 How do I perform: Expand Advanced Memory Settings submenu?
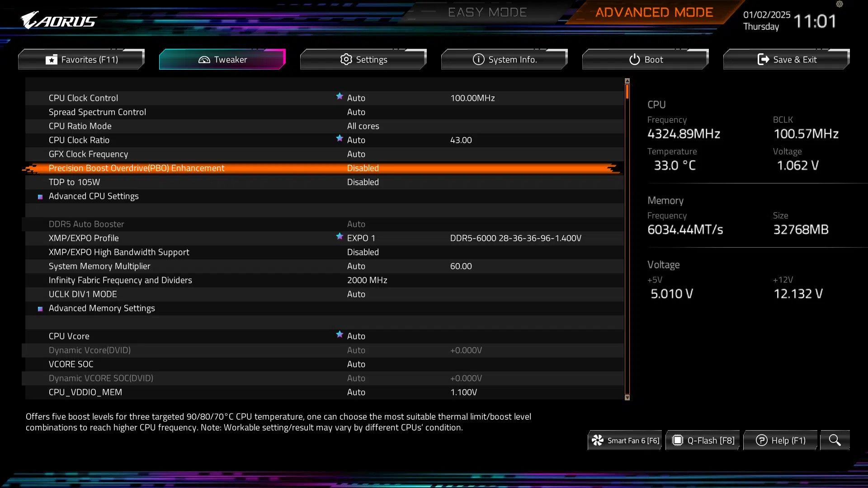pyautogui.click(x=102, y=308)
